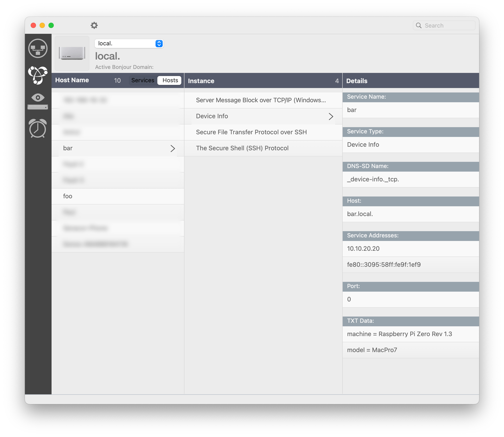
Task: Select Secure Shell SSH Protocol instance
Action: (242, 148)
